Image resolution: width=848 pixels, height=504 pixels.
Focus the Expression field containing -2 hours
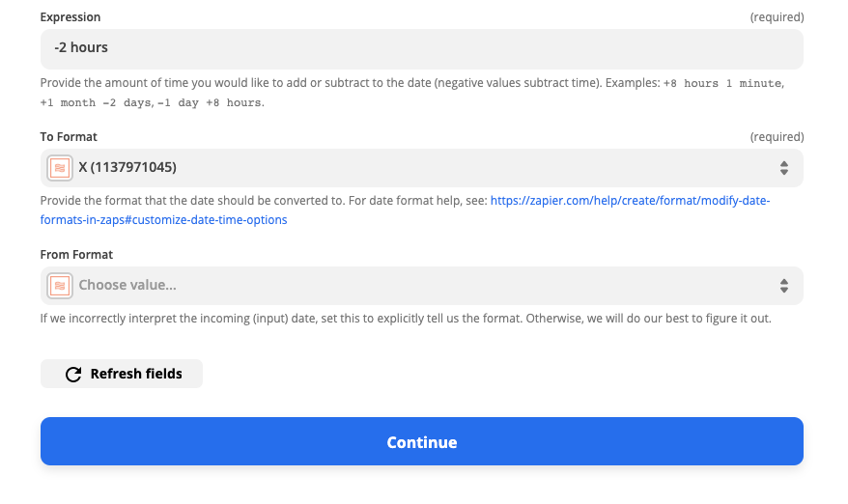tap(421, 49)
